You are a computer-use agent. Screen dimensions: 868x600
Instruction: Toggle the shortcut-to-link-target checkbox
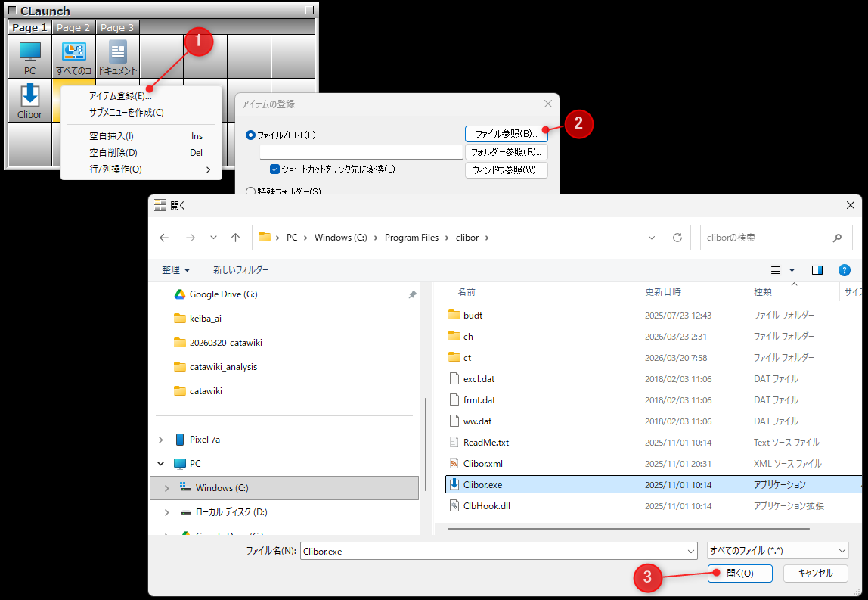[x=275, y=169]
